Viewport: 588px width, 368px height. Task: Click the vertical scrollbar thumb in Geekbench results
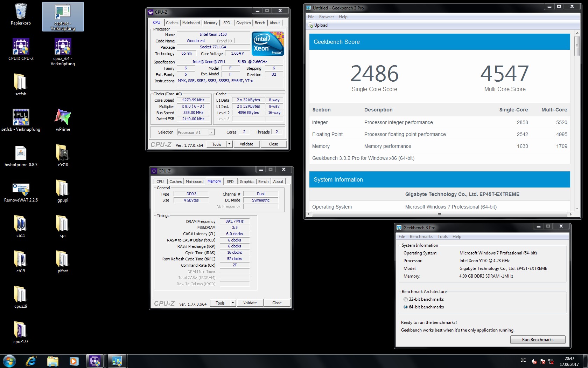tap(577, 46)
